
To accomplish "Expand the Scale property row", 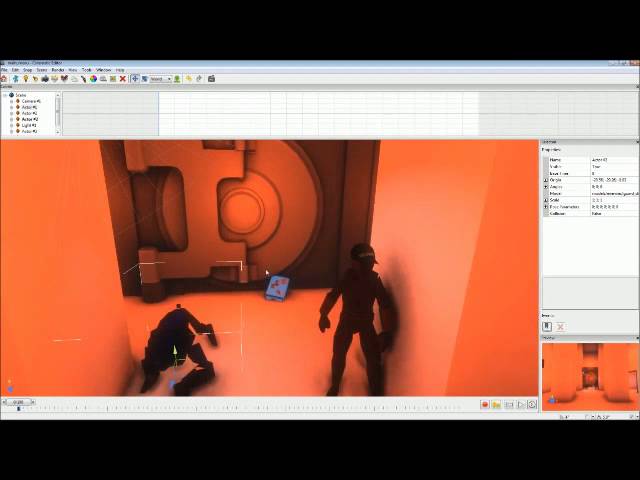I will point(546,200).
